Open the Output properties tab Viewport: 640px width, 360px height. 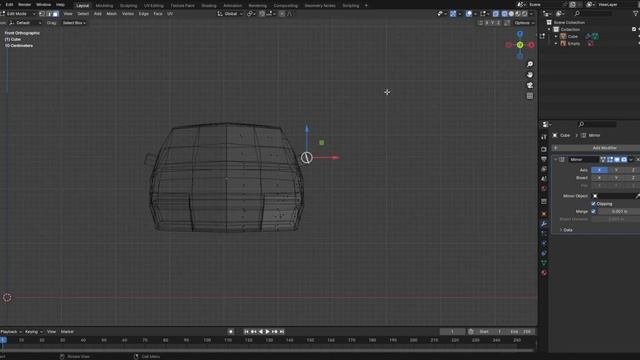tap(544, 159)
